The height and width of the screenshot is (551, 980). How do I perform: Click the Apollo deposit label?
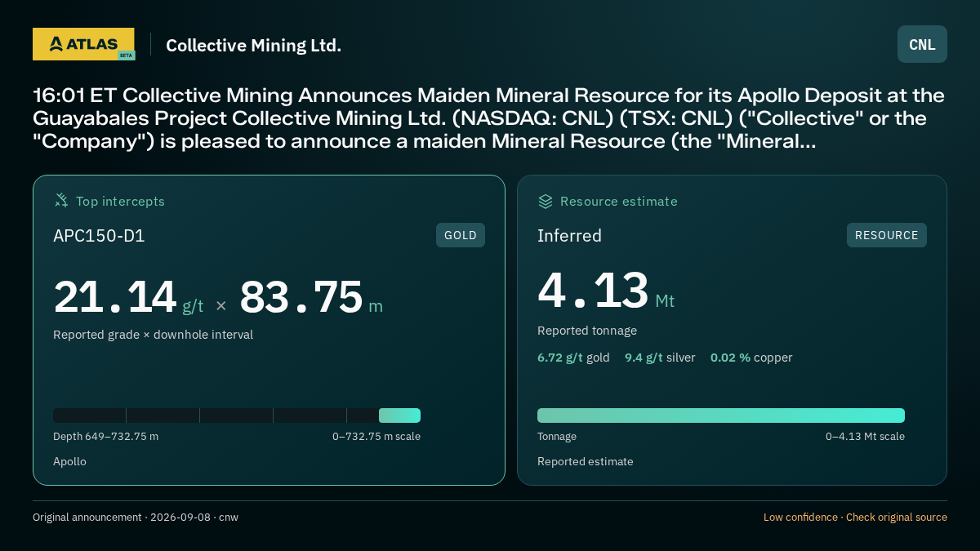tap(69, 462)
